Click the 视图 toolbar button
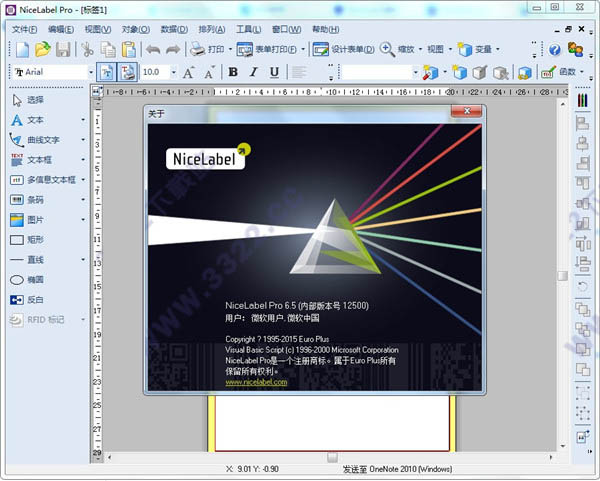The width and height of the screenshot is (600, 481). (435, 49)
